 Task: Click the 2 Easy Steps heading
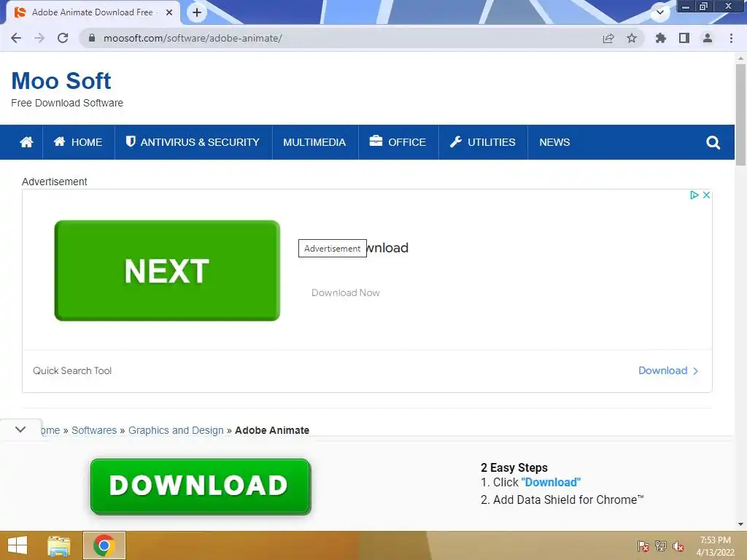point(514,467)
